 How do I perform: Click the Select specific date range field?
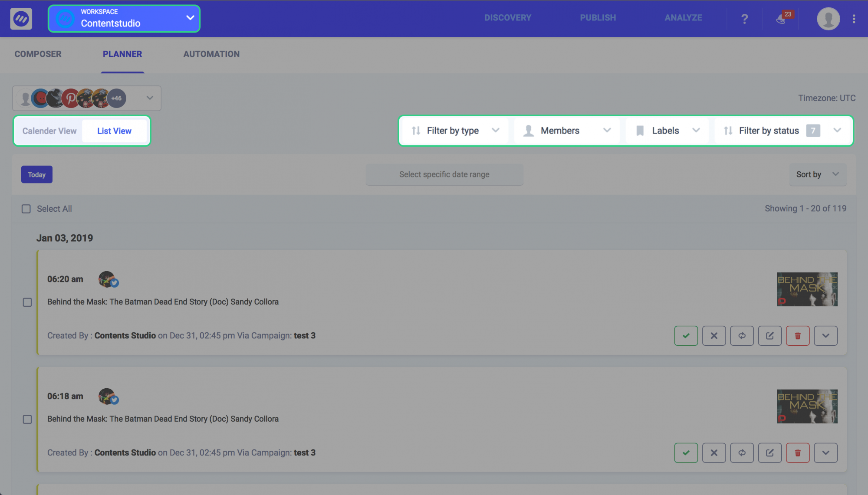tap(444, 174)
